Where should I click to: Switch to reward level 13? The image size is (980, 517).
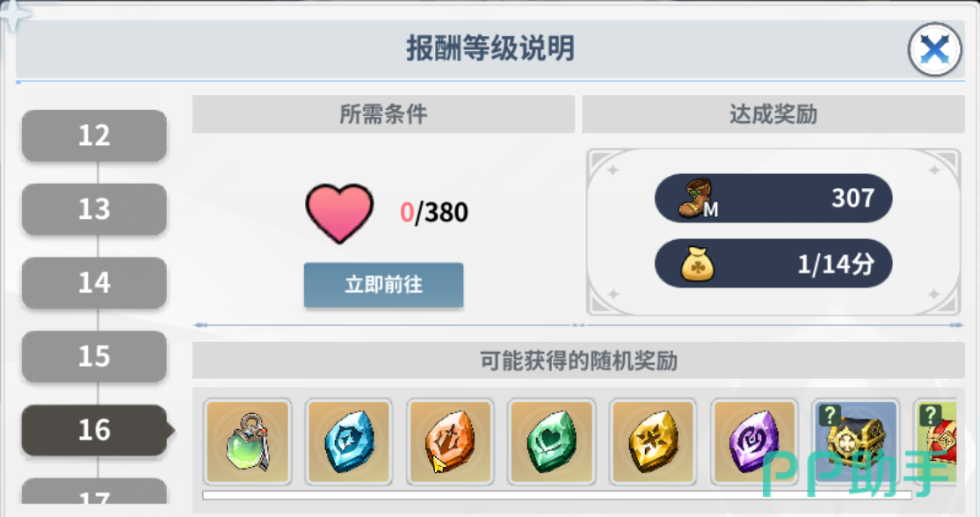(94, 209)
